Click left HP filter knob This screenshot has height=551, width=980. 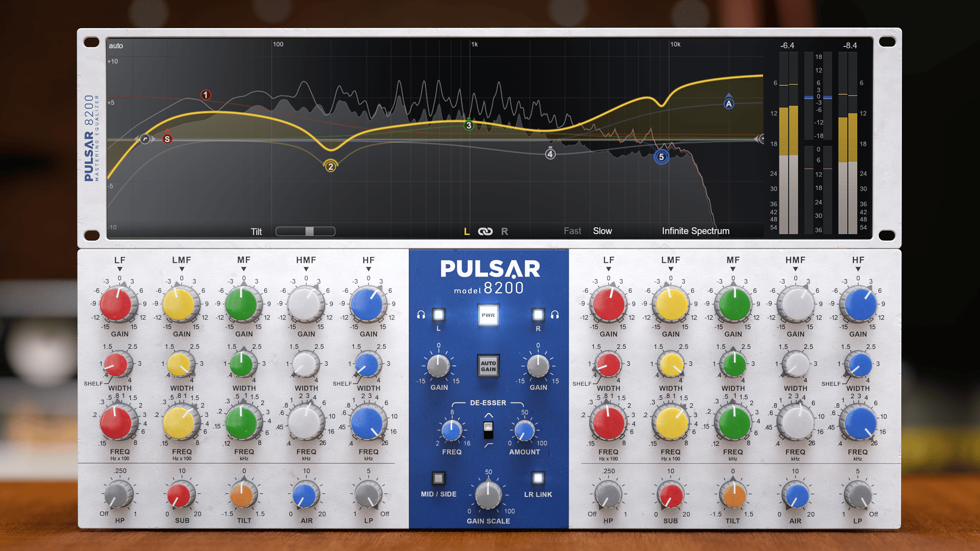[118, 494]
